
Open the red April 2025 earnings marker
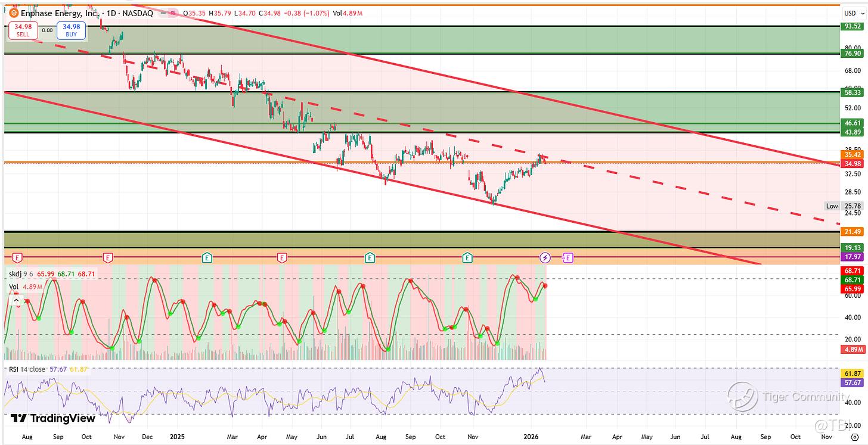point(281,258)
